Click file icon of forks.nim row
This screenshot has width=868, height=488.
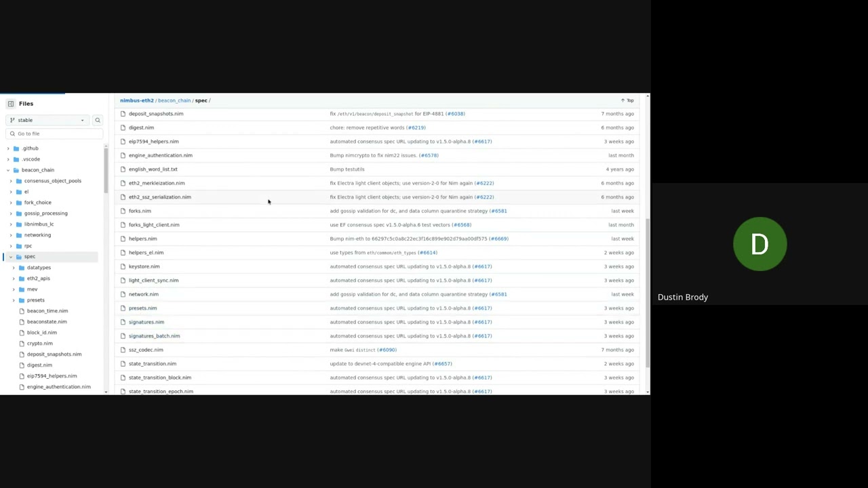point(123,211)
